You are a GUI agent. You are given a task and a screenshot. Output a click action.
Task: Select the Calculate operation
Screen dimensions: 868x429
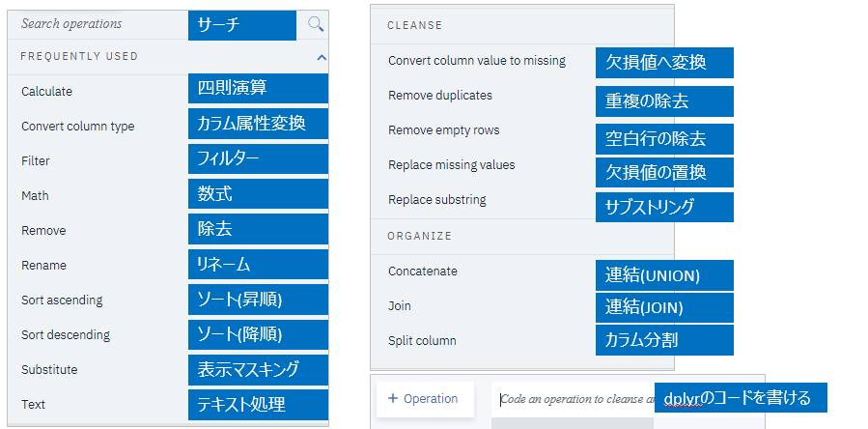tap(46, 92)
